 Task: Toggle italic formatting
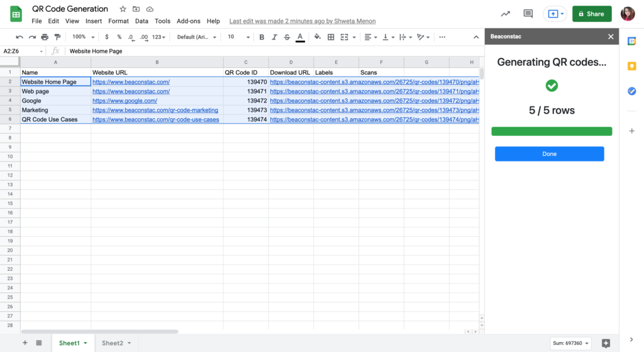(274, 37)
